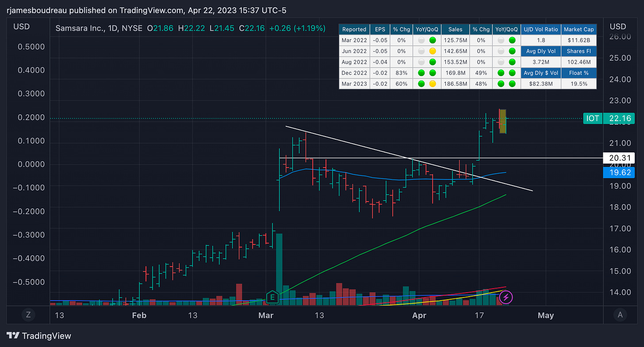Click the 'Dec 2022' reported cell
Image resolution: width=644 pixels, height=347 pixels.
pyautogui.click(x=354, y=73)
